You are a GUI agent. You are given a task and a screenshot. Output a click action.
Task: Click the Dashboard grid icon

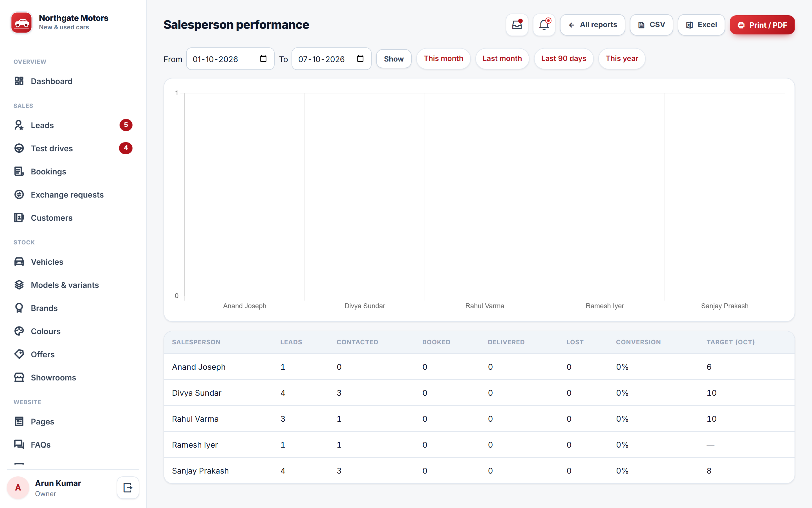coord(19,81)
